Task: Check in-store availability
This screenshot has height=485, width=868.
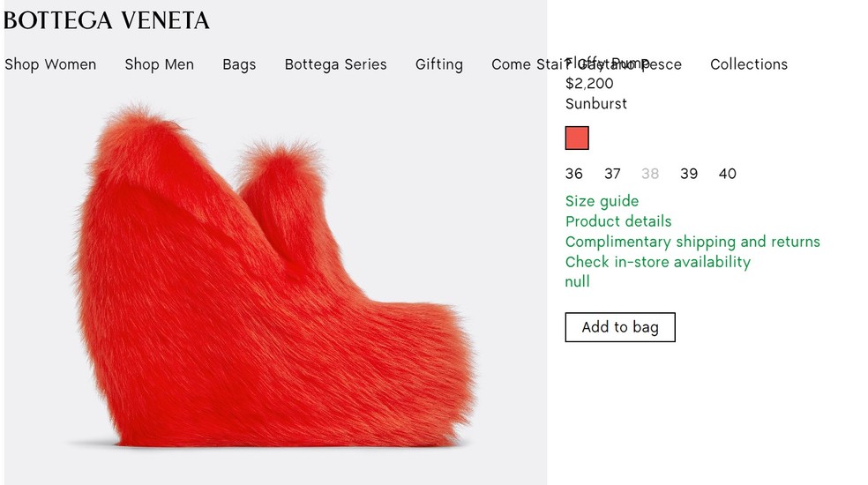Action: 657,262
